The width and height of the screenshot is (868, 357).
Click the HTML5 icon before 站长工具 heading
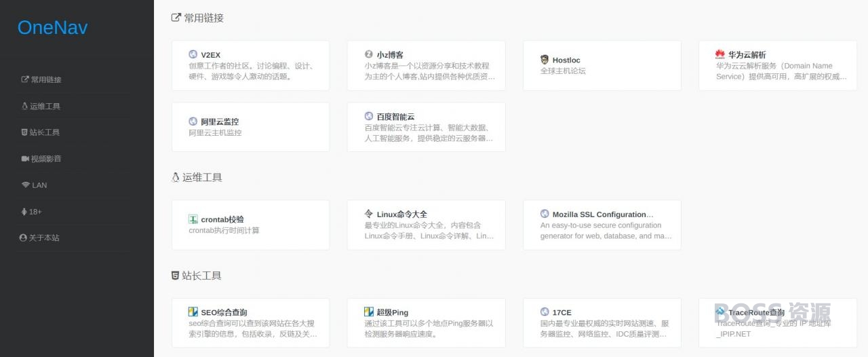[x=175, y=276]
